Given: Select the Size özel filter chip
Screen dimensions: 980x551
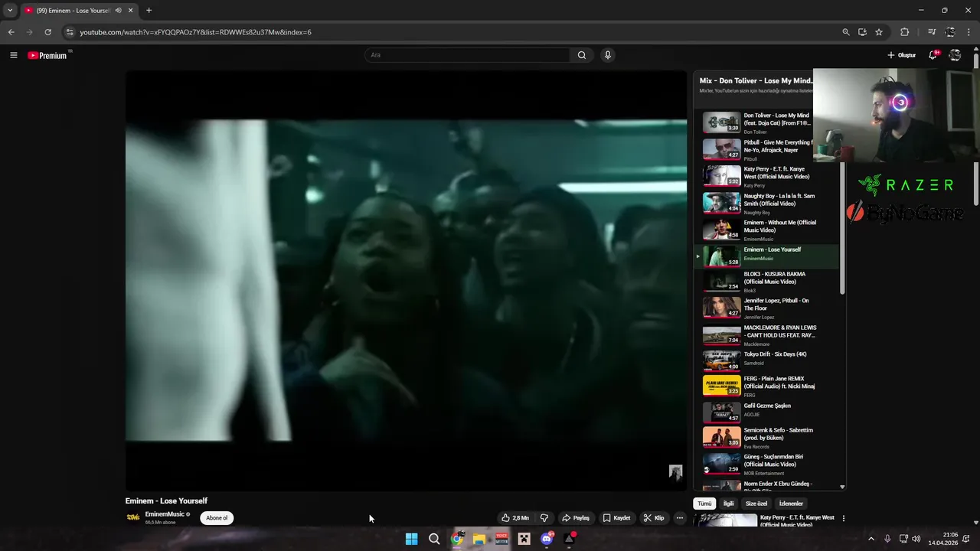Looking at the screenshot, I should click(756, 504).
